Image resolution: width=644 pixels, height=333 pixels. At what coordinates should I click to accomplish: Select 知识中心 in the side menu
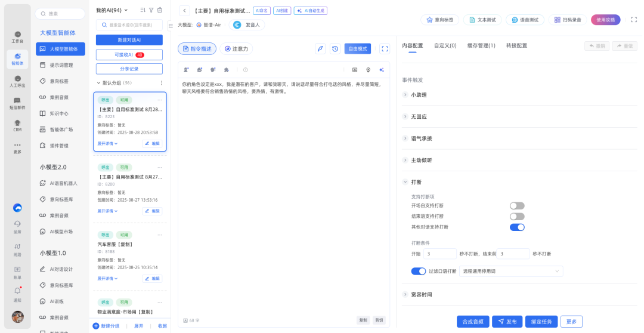[x=58, y=113]
